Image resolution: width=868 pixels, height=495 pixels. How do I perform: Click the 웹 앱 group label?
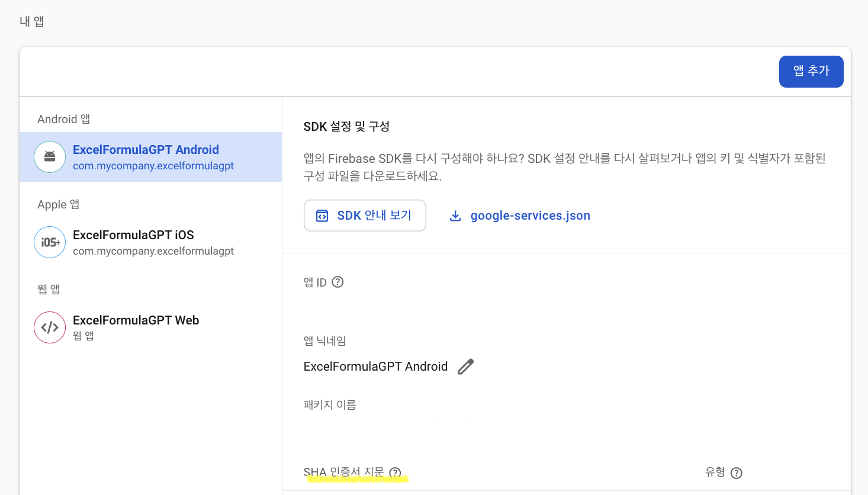point(49,289)
